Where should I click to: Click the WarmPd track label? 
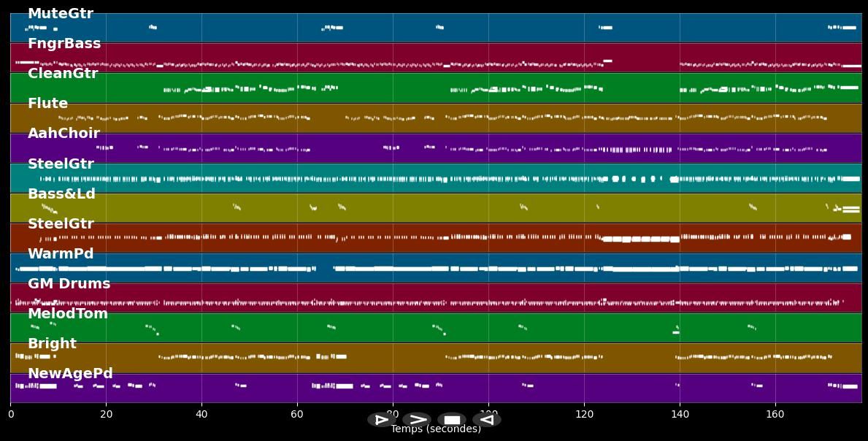point(61,254)
